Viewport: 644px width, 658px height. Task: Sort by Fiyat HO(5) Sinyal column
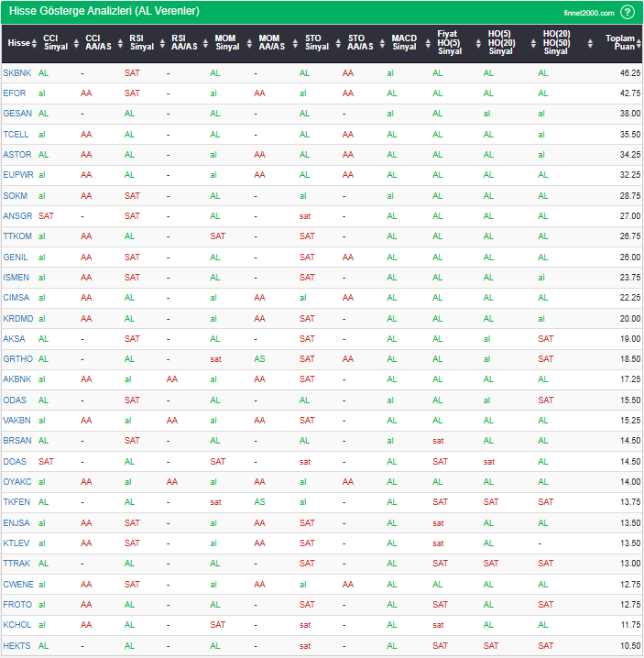point(447,43)
